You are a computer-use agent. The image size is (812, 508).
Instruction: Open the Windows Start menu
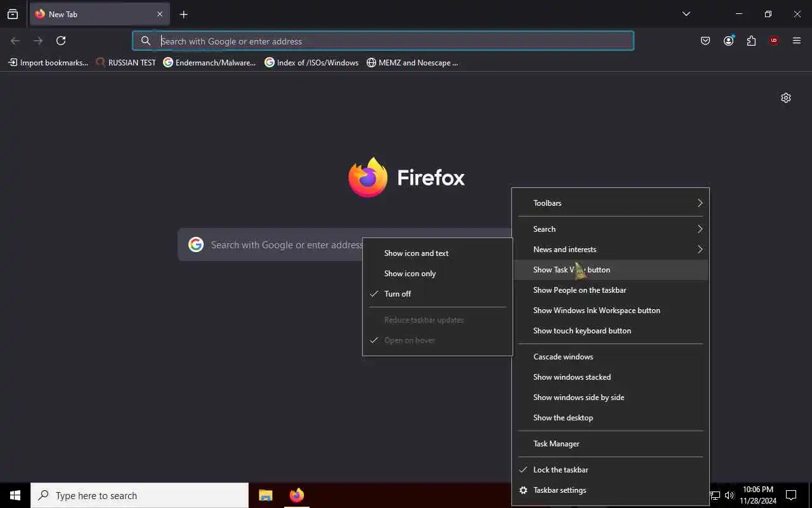[15, 495]
